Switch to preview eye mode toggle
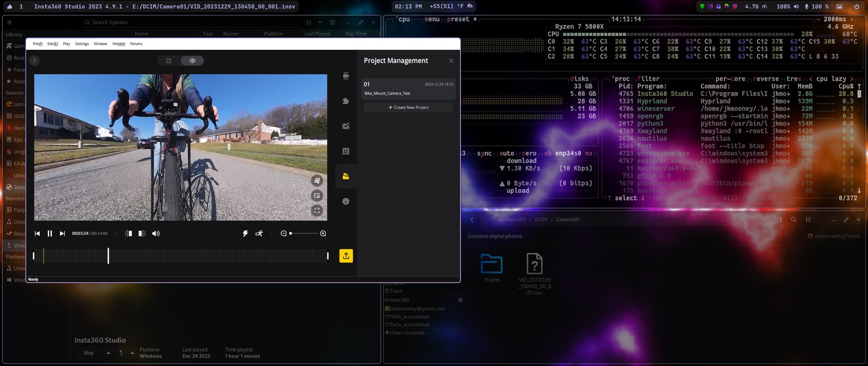This screenshot has height=366, width=868. point(193,61)
